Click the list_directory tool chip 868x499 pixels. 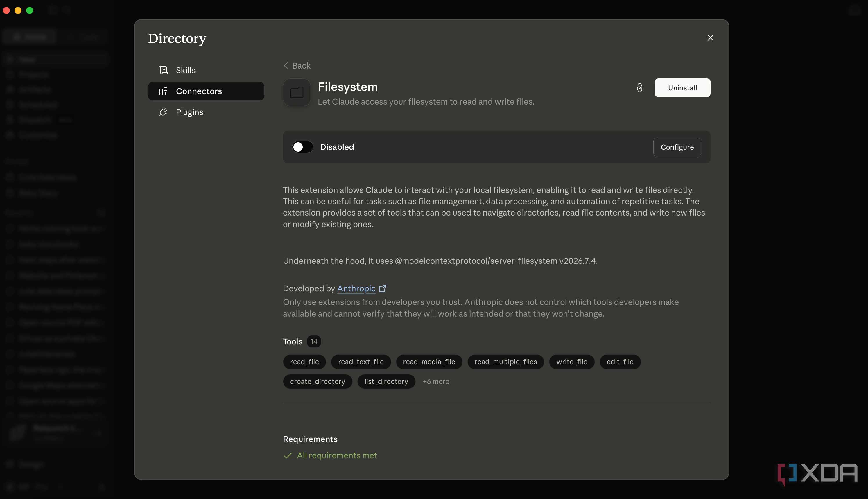click(386, 381)
